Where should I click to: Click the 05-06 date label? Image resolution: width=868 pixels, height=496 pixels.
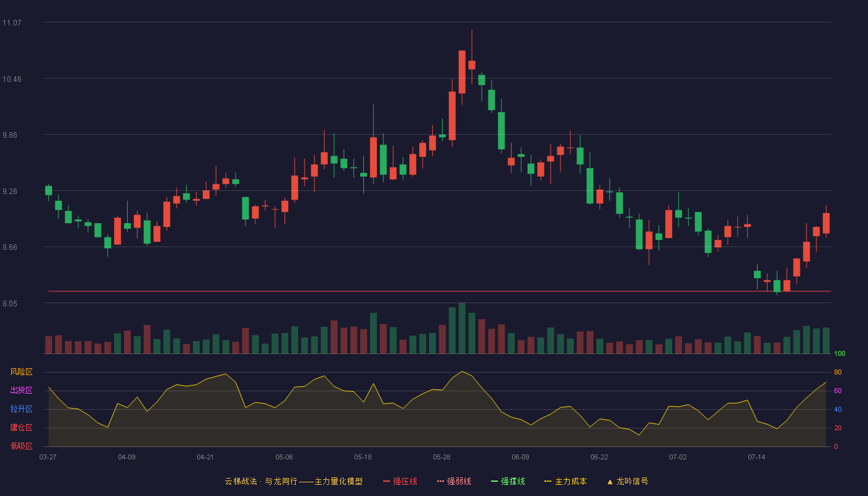[284, 457]
